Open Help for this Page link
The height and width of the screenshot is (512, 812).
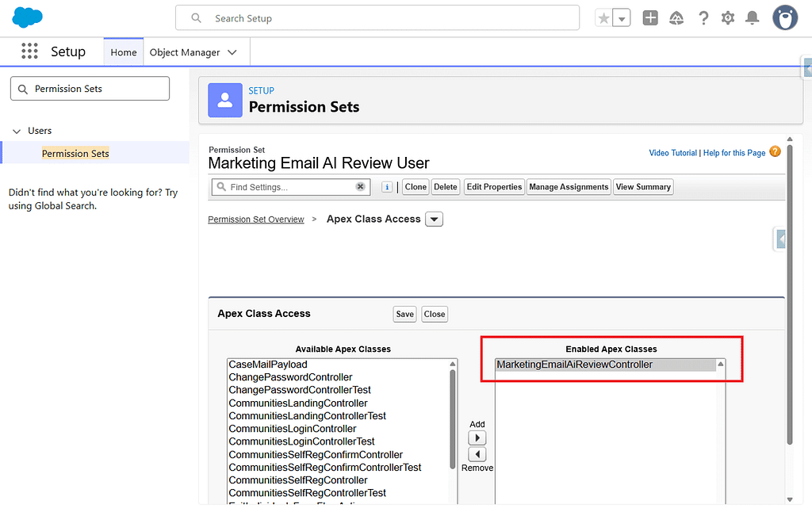(733, 153)
